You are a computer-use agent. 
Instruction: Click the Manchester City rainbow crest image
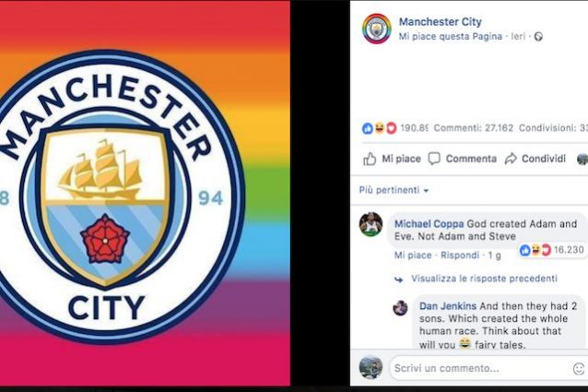click(x=145, y=193)
